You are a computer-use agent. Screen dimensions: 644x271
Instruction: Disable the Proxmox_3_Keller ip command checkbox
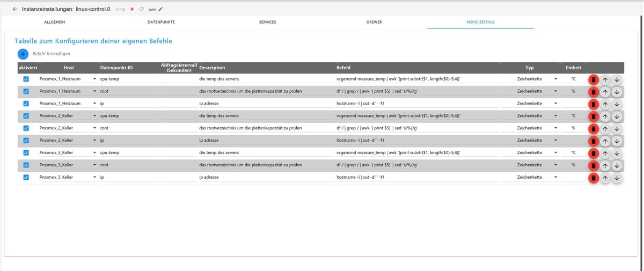(26, 178)
